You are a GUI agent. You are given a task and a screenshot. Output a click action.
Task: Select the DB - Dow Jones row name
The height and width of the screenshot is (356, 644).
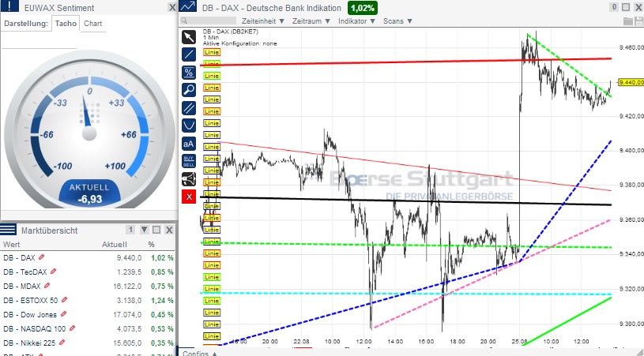click(30, 315)
